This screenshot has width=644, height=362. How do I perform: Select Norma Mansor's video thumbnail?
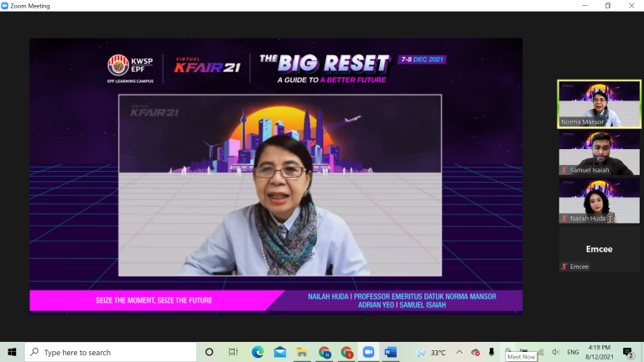point(599,104)
